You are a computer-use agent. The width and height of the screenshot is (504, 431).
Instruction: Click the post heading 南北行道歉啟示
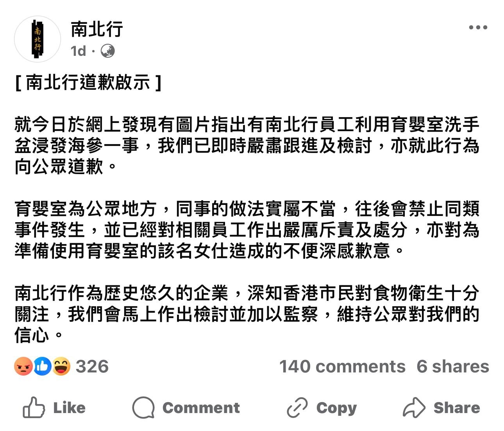[88, 82]
